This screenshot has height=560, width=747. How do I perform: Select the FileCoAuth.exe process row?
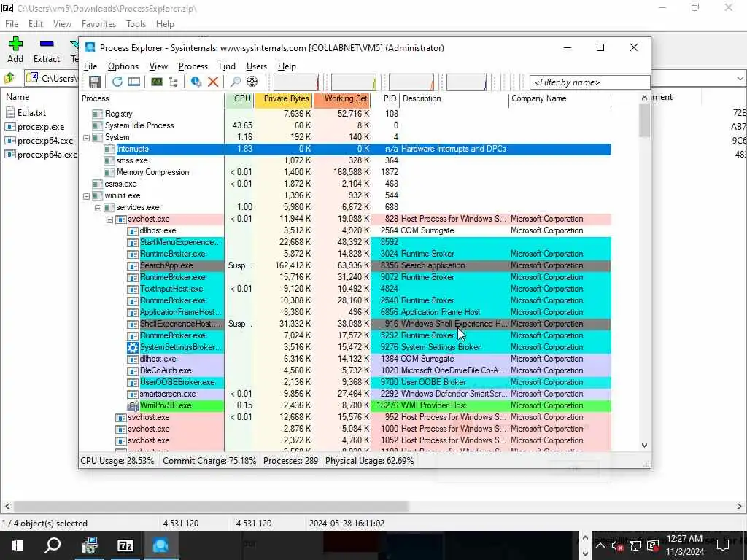tap(346, 370)
